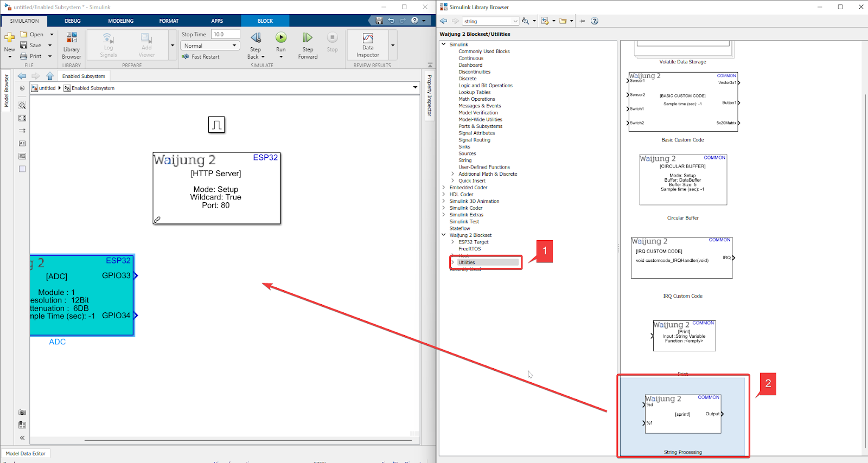The height and width of the screenshot is (463, 868).
Task: Collapse the Waijung 2 Blockset tree node
Action: (x=444, y=235)
